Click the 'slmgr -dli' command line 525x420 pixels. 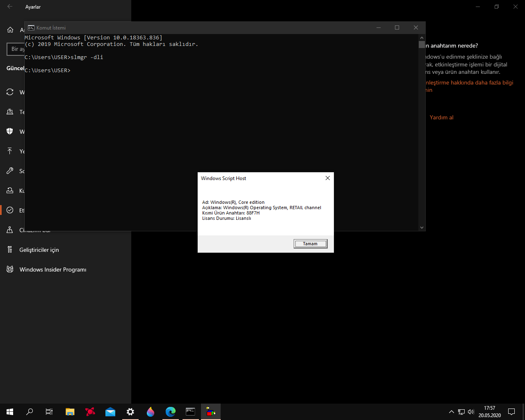pyautogui.click(x=64, y=57)
